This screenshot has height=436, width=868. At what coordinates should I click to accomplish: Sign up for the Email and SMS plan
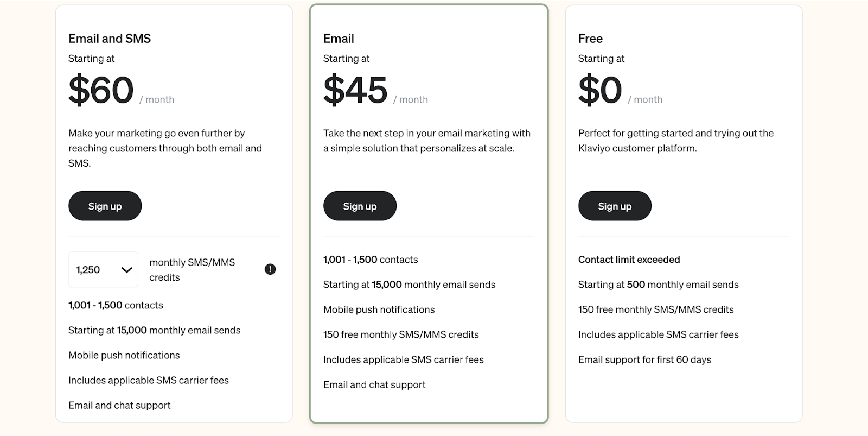(105, 206)
